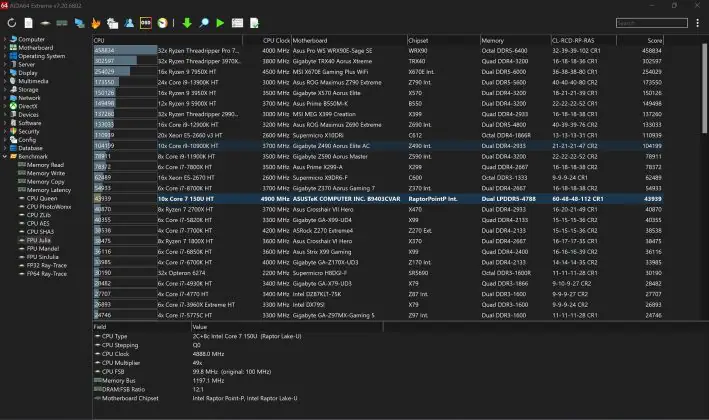This screenshot has width=709, height=420.
Task: Expand the Network tree node
Action: coord(5,98)
